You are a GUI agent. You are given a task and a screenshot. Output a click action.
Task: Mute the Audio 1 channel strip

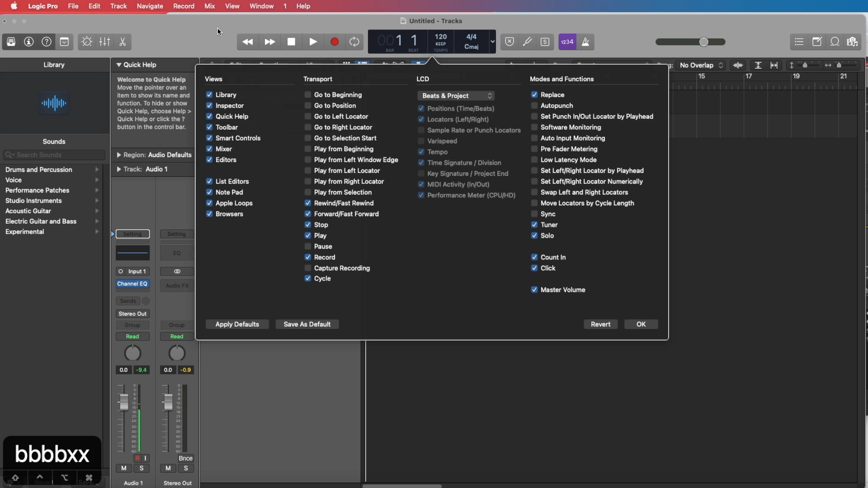pyautogui.click(x=123, y=469)
